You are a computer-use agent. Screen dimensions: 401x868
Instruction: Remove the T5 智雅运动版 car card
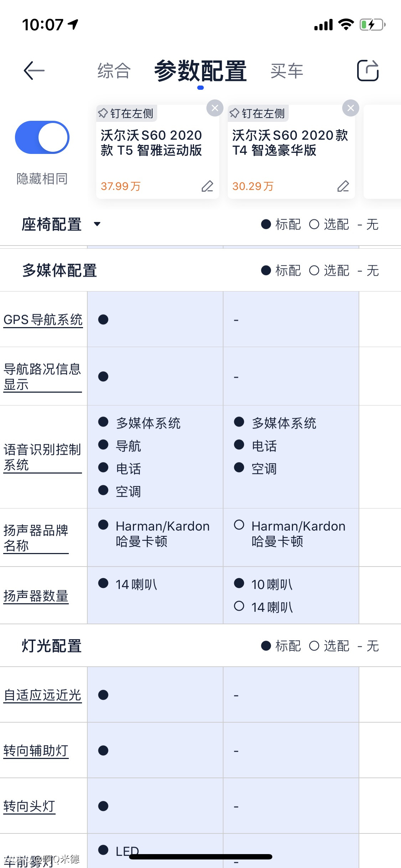[215, 108]
